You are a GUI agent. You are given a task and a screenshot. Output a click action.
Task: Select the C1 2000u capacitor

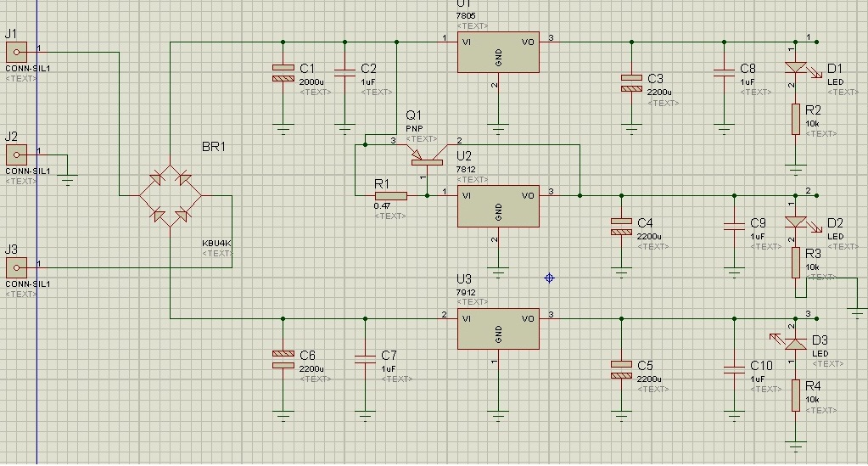pyautogui.click(x=283, y=73)
